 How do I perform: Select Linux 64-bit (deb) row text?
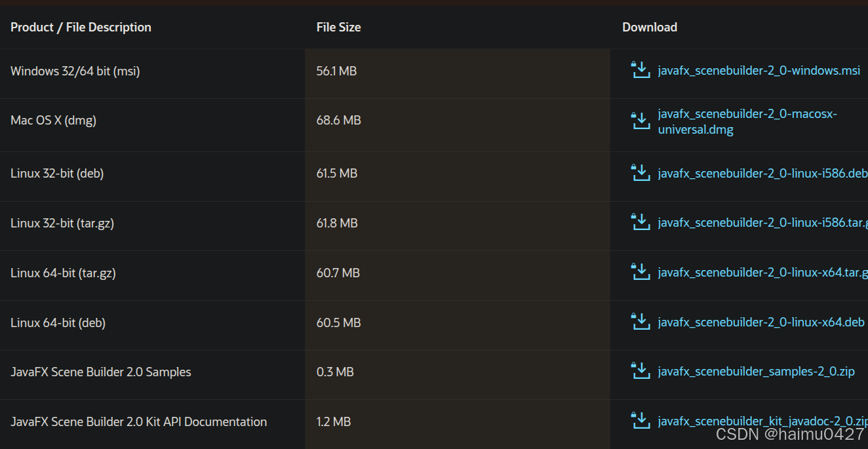(x=58, y=323)
